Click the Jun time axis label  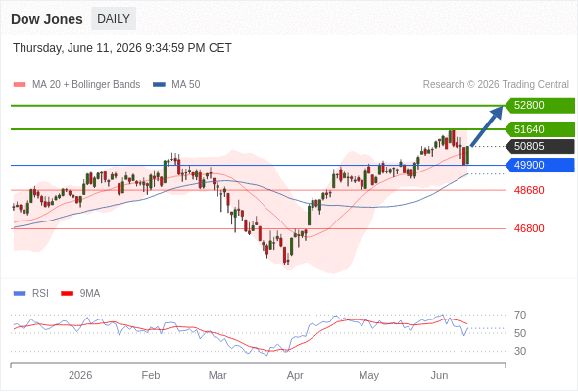pos(440,375)
